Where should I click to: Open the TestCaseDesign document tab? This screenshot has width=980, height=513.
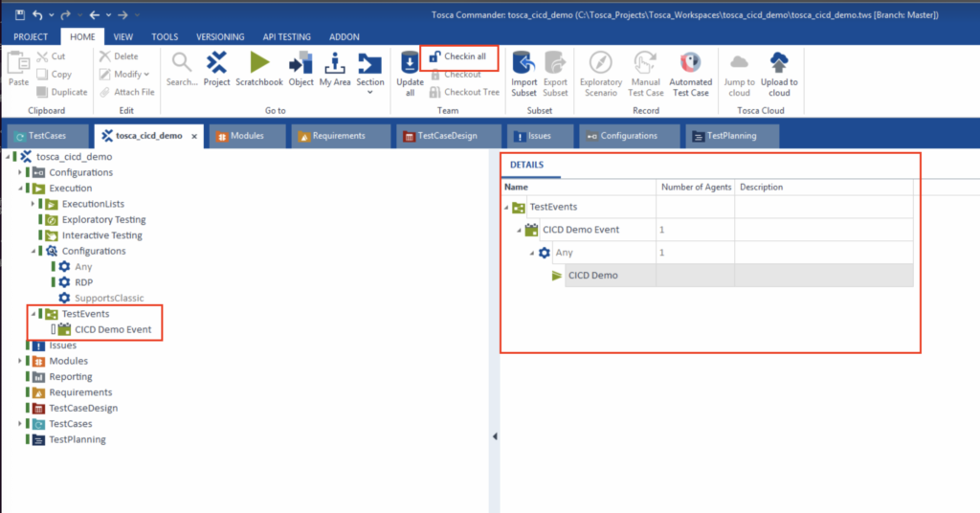tap(448, 136)
